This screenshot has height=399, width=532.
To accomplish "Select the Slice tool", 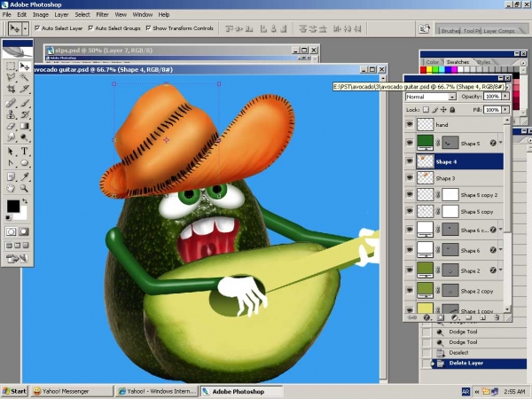I will click(24, 89).
